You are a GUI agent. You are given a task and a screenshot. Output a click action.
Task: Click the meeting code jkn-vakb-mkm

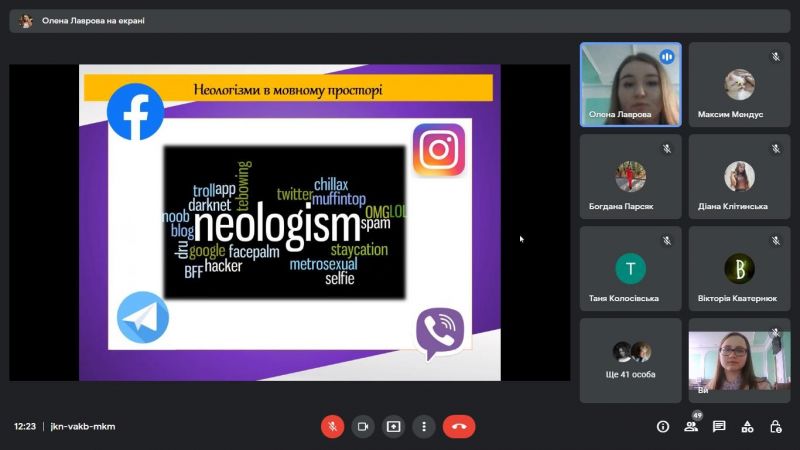tap(83, 427)
